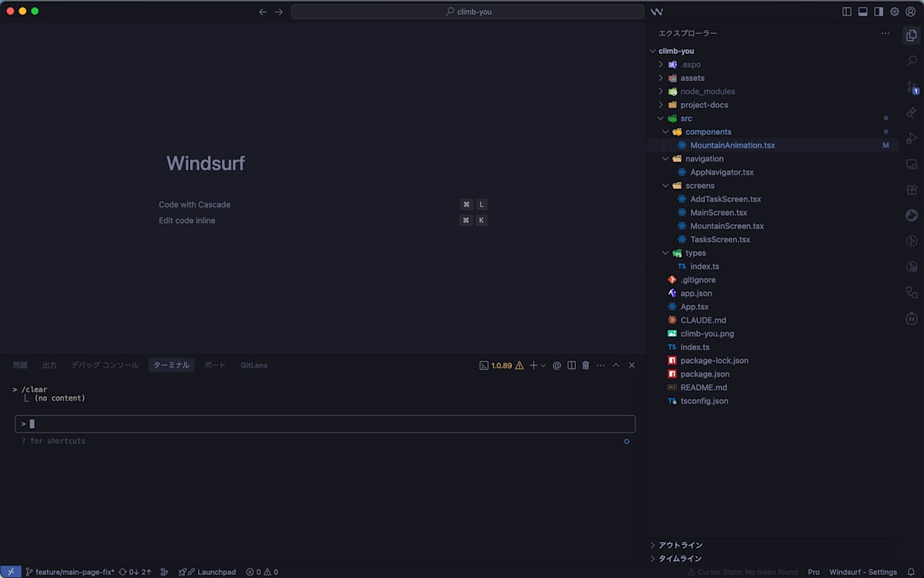This screenshot has width=924, height=578.
Task: Open AddTaskScreen.tsx file
Action: (725, 200)
